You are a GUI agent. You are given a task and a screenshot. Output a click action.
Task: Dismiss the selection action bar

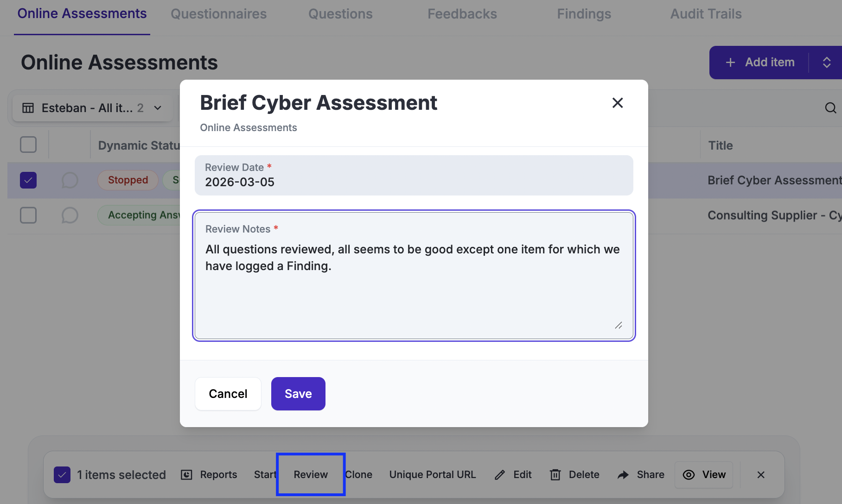pyautogui.click(x=761, y=475)
